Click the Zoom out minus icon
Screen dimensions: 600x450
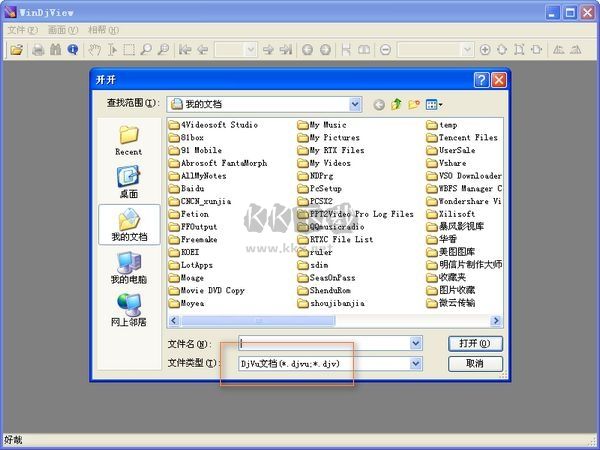[385, 50]
